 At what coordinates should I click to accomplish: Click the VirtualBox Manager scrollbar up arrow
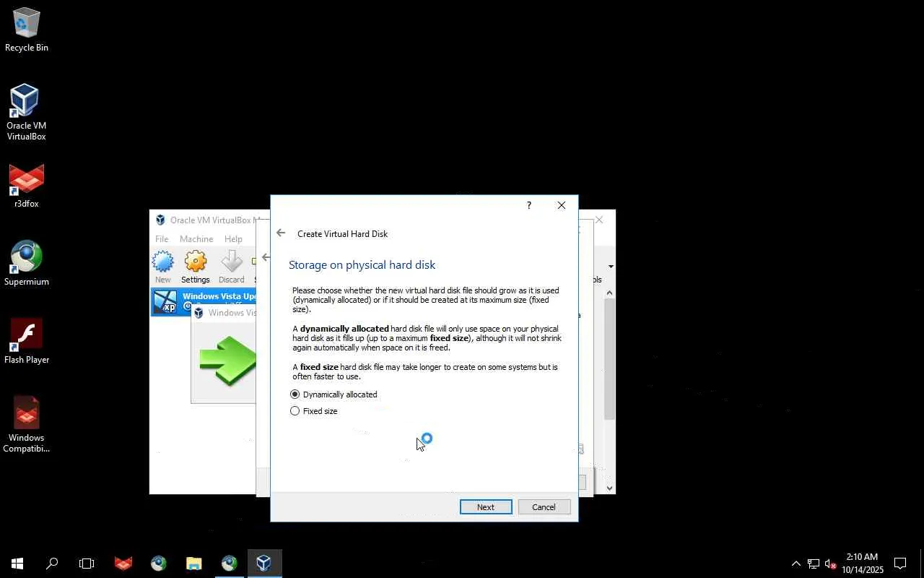click(x=610, y=293)
